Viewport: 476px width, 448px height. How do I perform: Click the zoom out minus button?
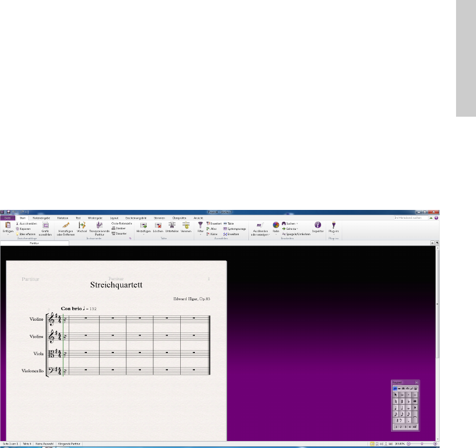coord(409,444)
